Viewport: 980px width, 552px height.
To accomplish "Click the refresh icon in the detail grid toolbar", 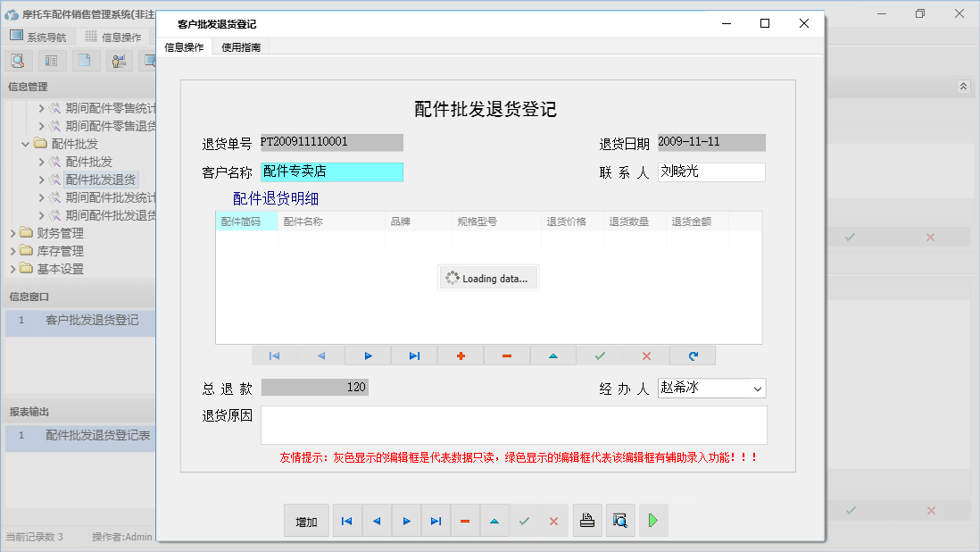I will coord(693,355).
